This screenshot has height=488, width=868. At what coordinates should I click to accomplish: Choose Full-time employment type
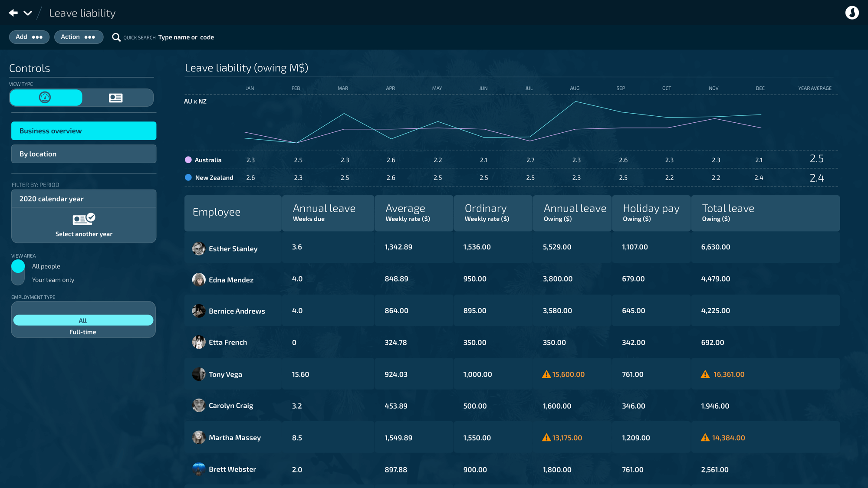pyautogui.click(x=83, y=332)
